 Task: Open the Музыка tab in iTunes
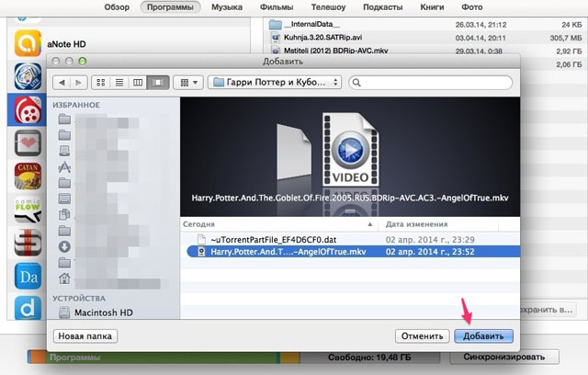tap(227, 7)
